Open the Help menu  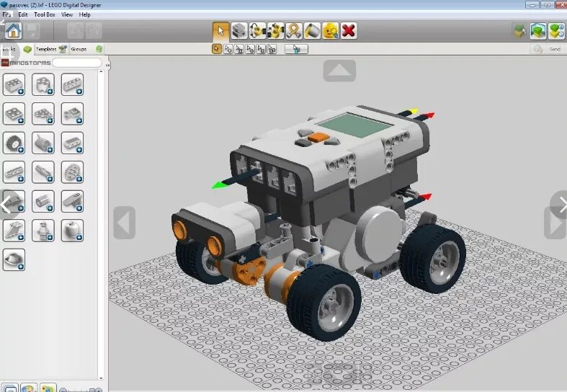tap(84, 14)
